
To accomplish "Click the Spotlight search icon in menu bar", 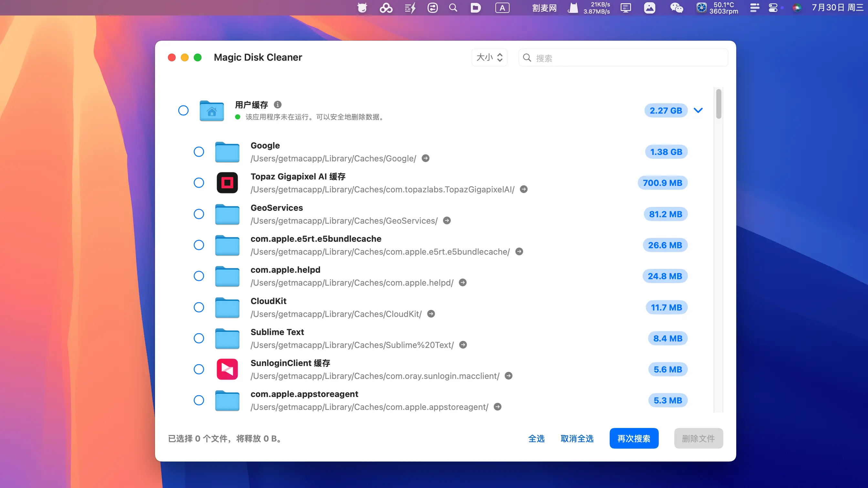I will (453, 8).
